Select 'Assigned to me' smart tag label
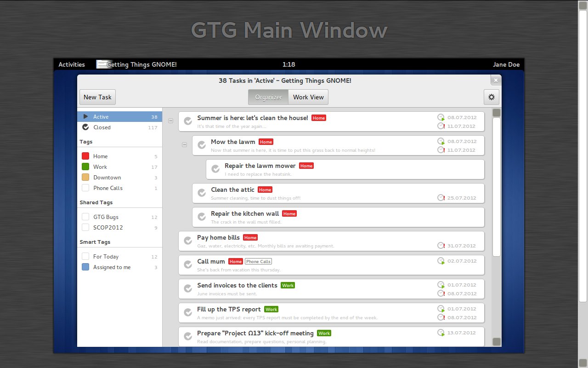This screenshot has width=588, height=368. point(112,267)
